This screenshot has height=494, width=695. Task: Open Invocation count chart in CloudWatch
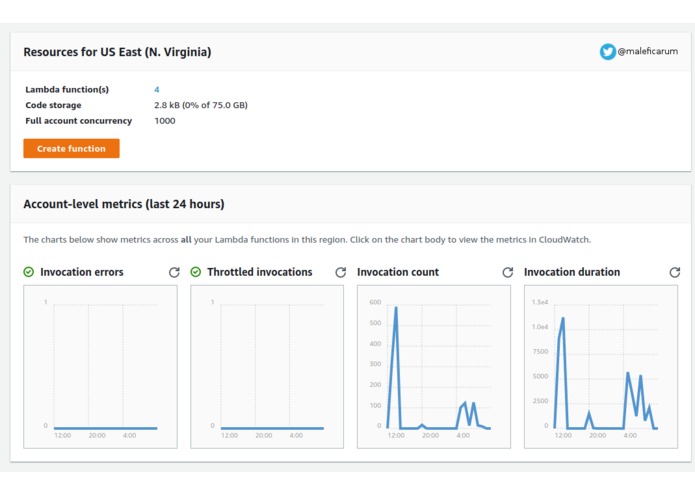point(434,367)
